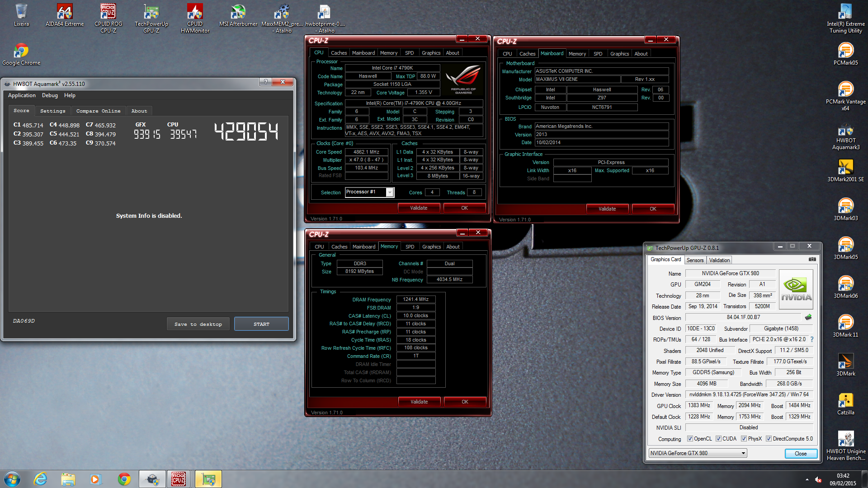Switch to Settings tab in Aquamark
This screenshot has height=488, width=868.
[52, 111]
